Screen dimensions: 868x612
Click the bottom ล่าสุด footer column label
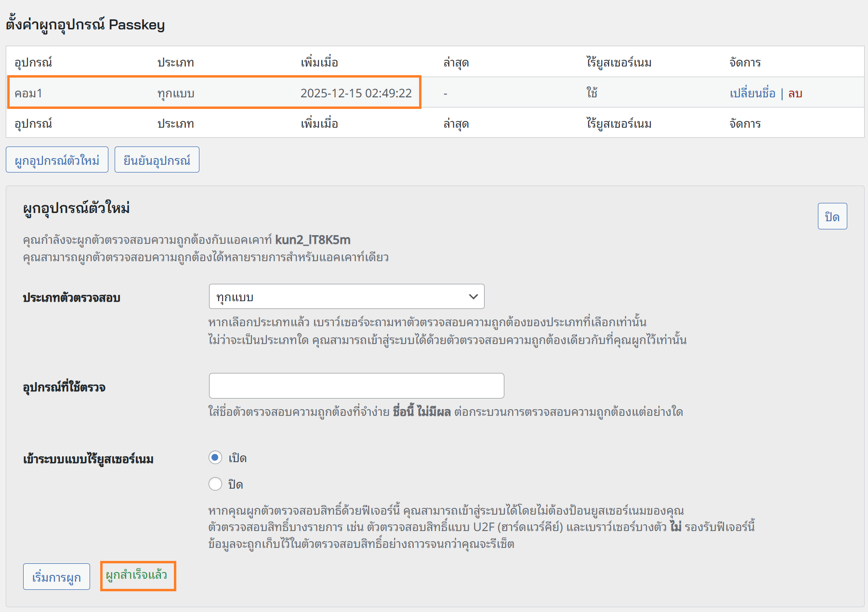pos(456,124)
